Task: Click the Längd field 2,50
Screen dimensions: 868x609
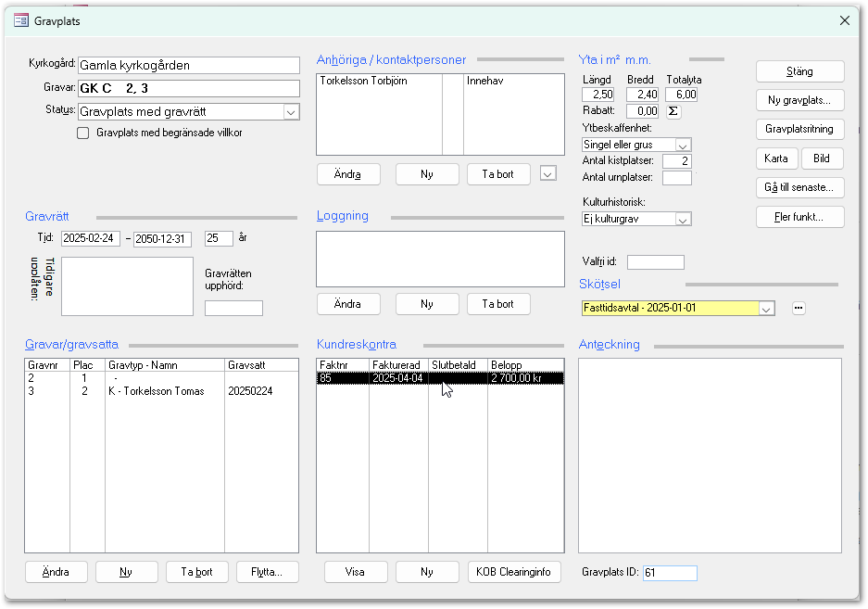Action: 598,95
